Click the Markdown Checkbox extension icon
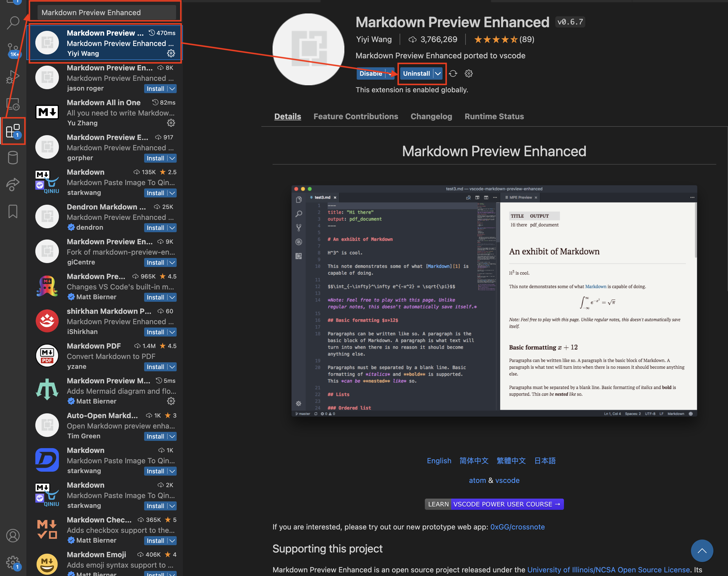Image resolution: width=728 pixels, height=576 pixels. [x=47, y=529]
